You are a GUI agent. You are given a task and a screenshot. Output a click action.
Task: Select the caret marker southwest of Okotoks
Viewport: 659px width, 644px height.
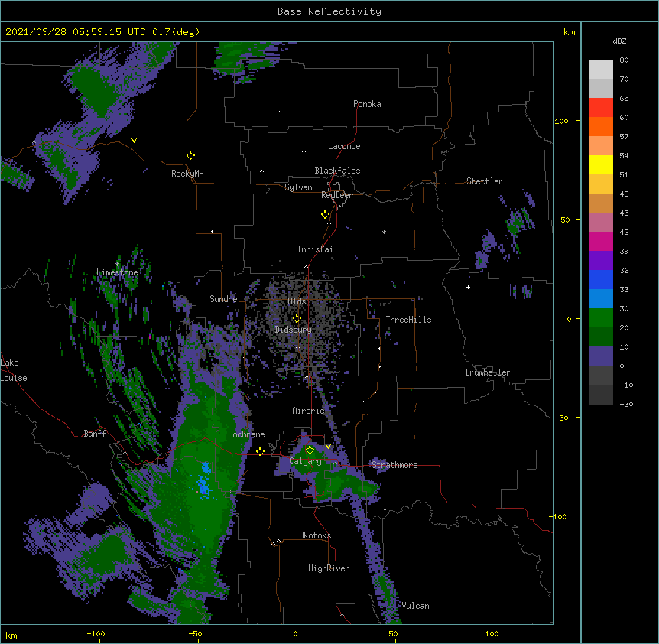(x=278, y=541)
